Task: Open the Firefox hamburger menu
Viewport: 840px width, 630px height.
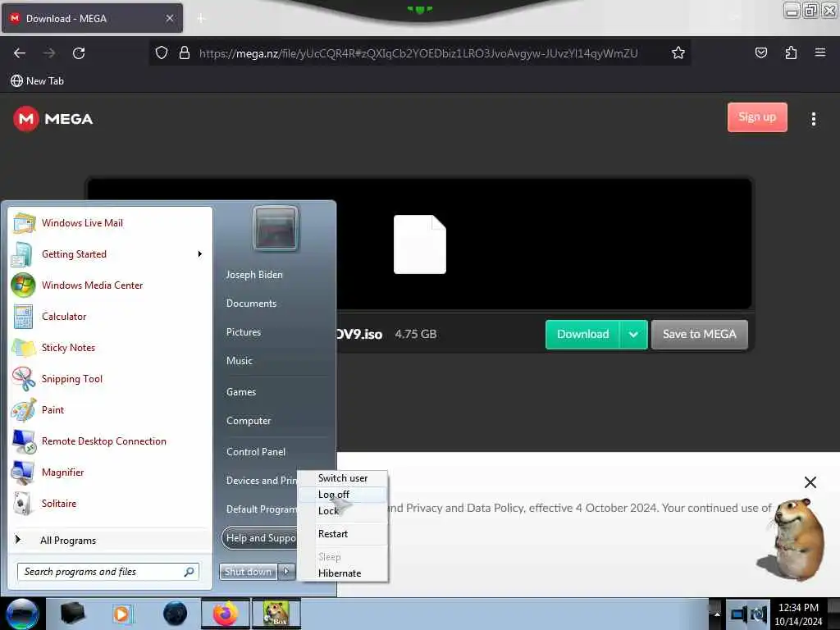Action: (x=819, y=52)
